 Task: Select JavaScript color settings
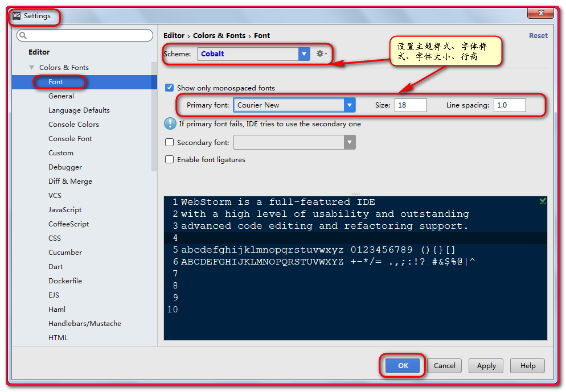65,209
